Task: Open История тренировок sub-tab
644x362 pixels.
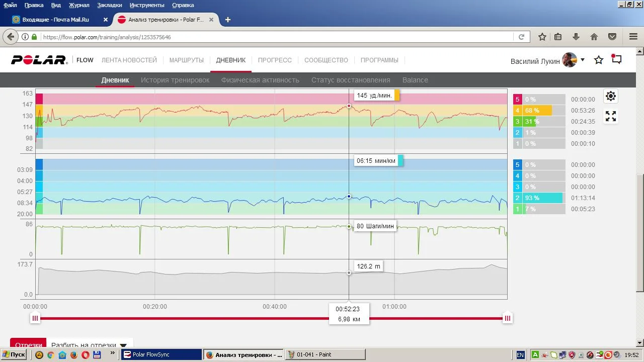Action: point(175,80)
